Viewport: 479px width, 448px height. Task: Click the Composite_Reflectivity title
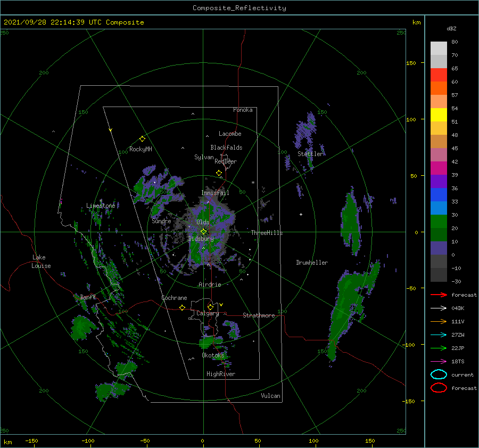click(239, 8)
